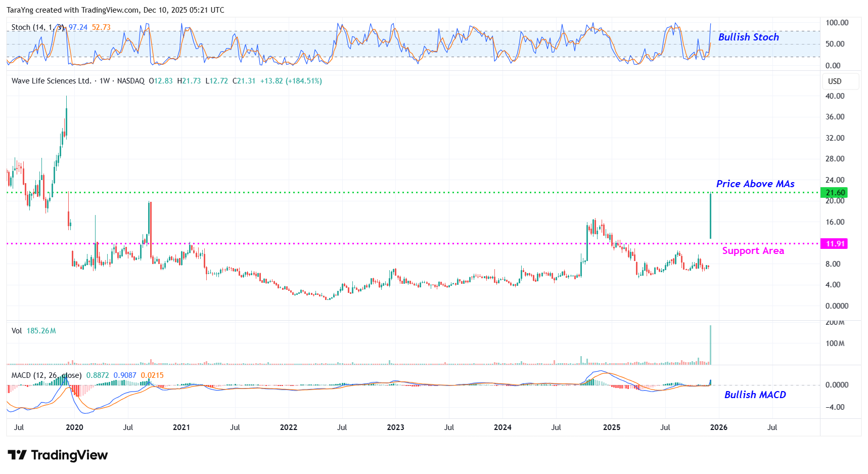
Task: Click the magenta 11.91 price label
Action: tap(835, 244)
